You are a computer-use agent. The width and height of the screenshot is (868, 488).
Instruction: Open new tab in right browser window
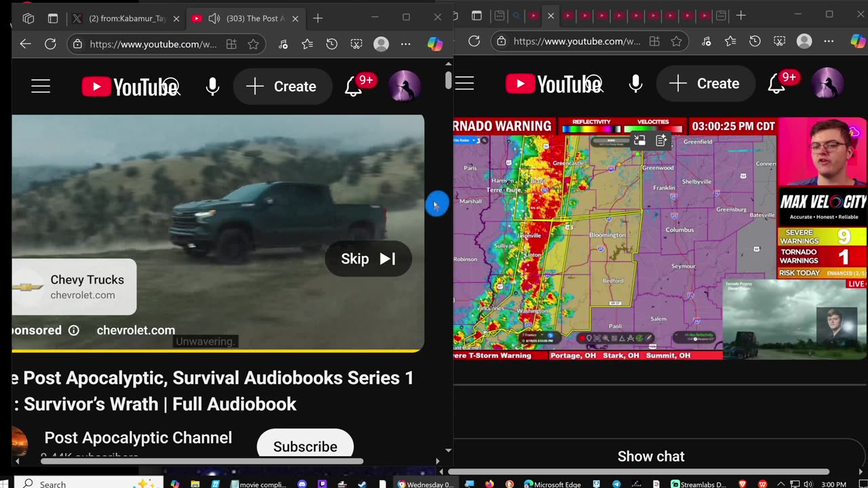741,16
